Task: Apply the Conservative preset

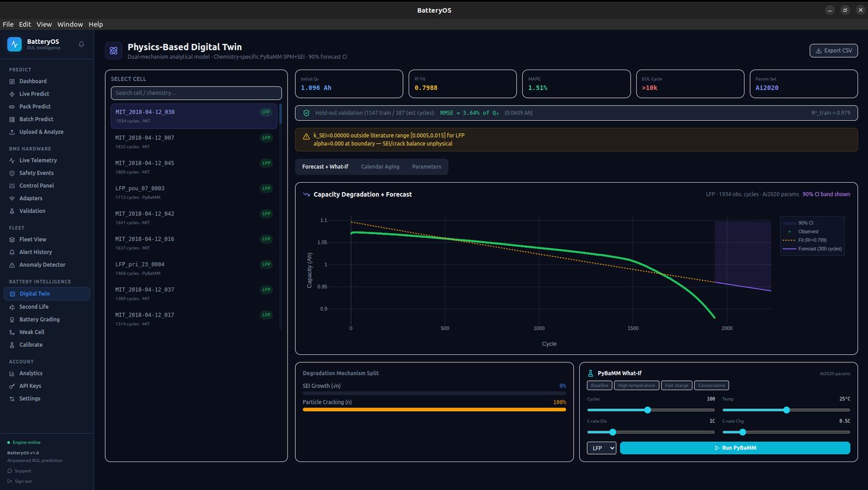Action: tap(711, 385)
